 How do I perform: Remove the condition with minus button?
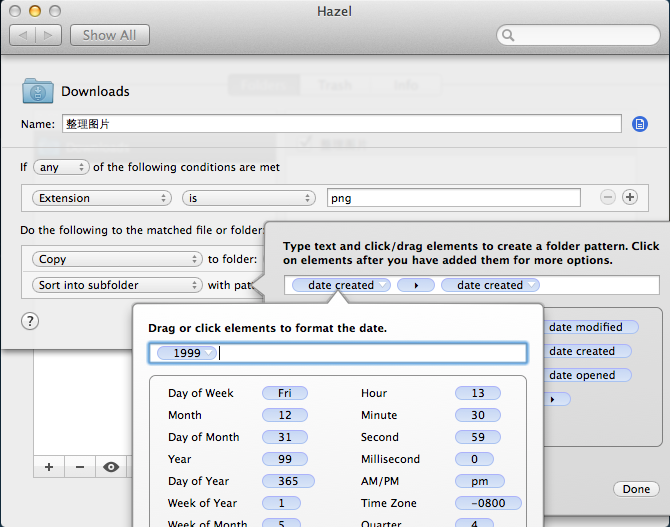(x=607, y=197)
